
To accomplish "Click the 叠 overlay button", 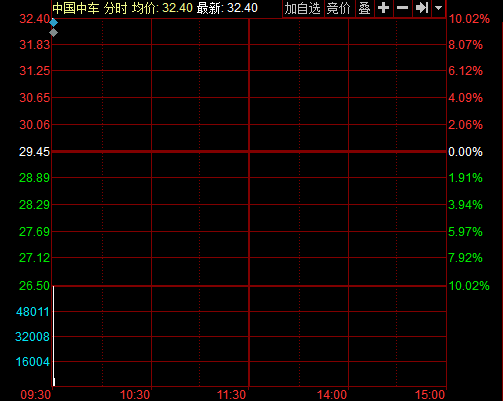I will [364, 8].
